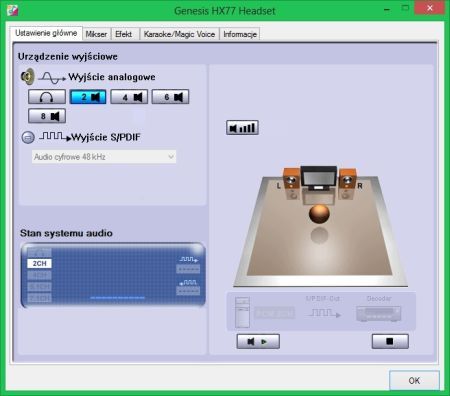Click the 2CH indicator in audio status

39,263
